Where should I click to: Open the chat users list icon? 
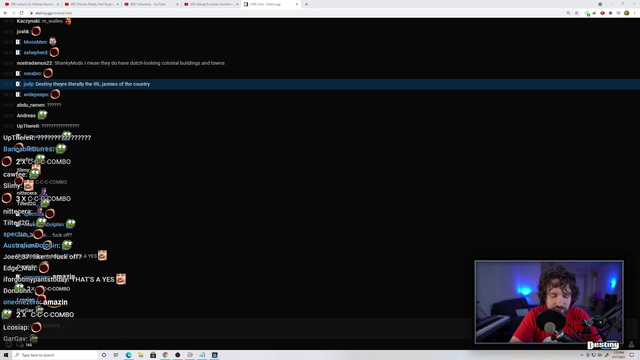[20, 345]
